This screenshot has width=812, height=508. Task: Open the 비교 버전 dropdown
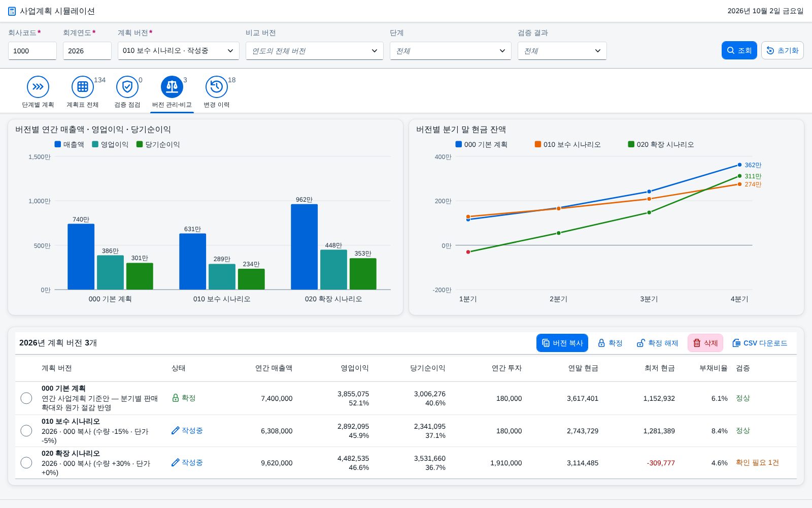coord(315,51)
